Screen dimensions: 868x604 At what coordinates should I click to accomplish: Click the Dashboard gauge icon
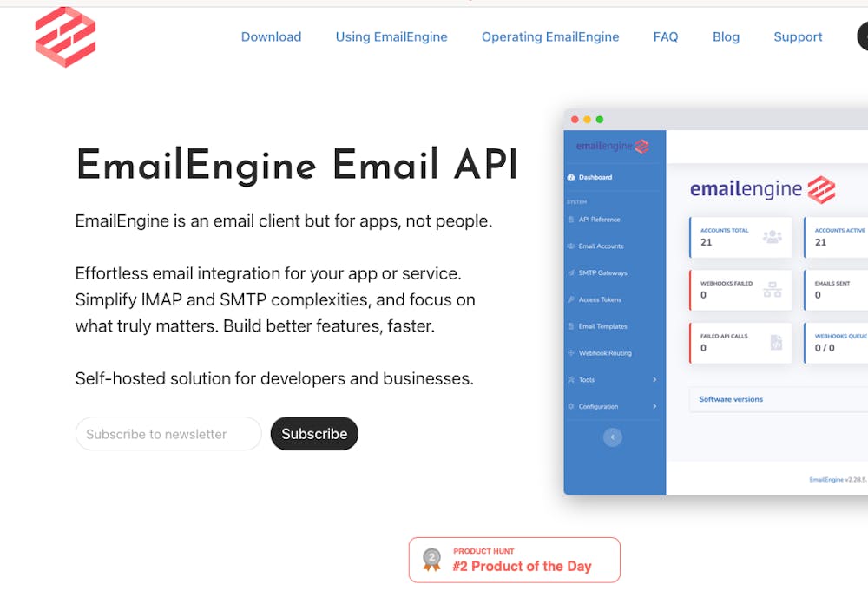point(571,177)
